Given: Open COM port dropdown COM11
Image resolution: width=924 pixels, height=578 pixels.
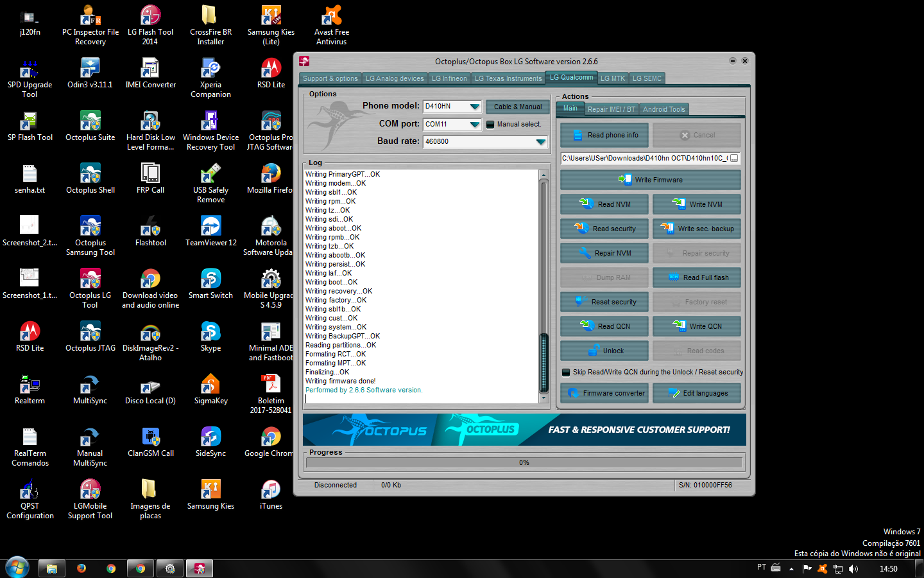Looking at the screenshot, I should (474, 125).
